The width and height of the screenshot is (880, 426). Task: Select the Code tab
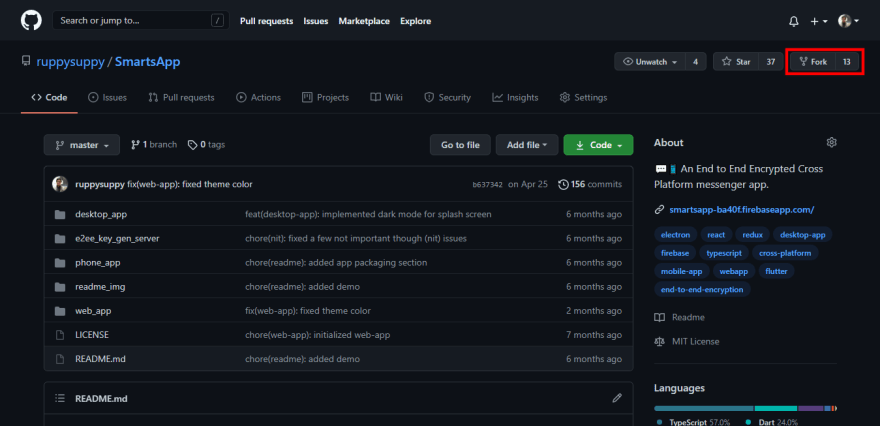(49, 98)
